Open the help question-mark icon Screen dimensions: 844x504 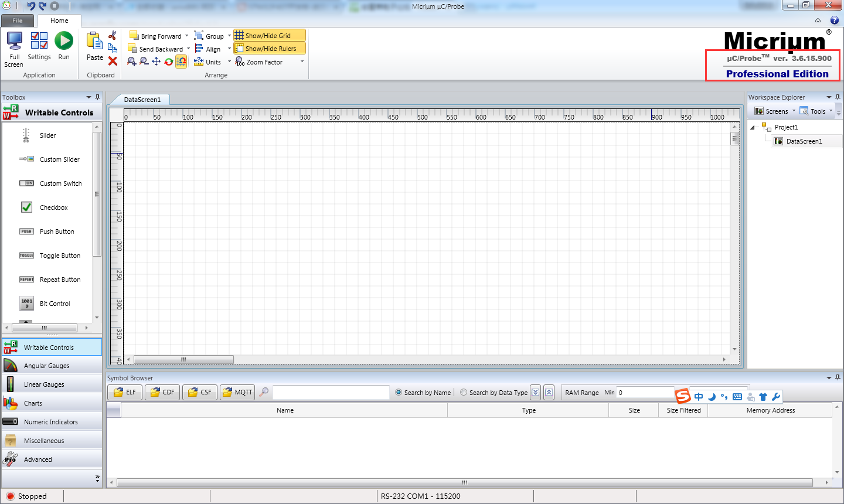[835, 20]
